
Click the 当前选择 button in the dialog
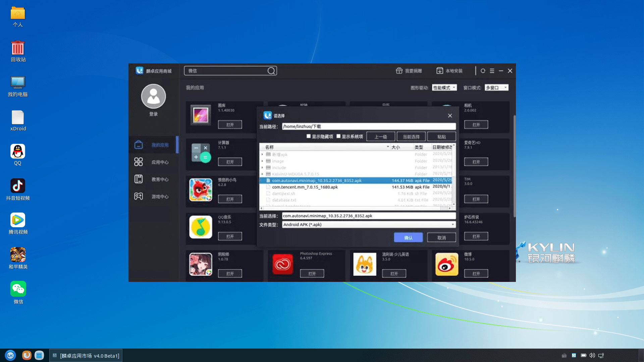tap(411, 137)
